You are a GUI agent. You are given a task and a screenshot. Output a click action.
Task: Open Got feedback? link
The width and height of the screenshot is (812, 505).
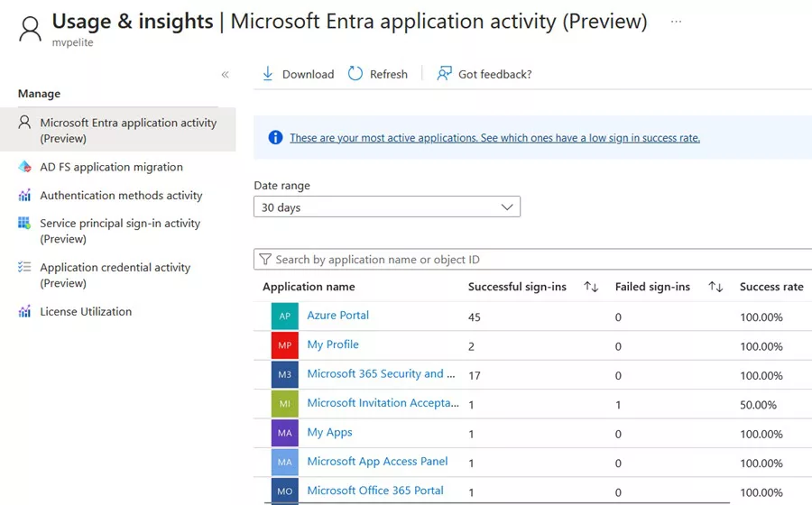tap(494, 74)
